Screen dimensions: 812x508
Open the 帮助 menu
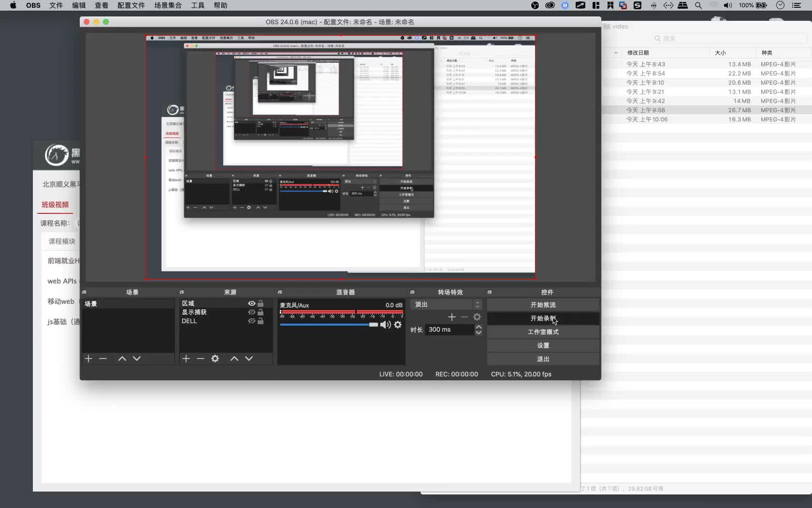[x=220, y=5]
